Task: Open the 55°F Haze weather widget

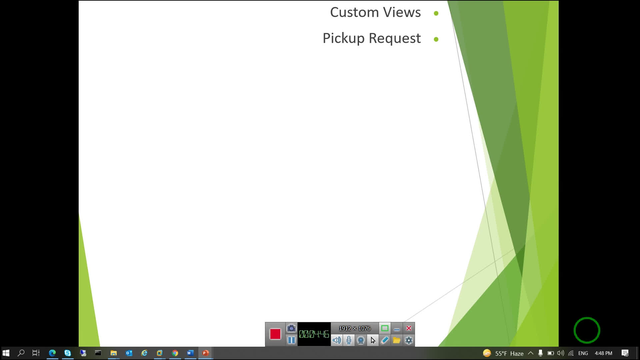Action: pos(503,353)
